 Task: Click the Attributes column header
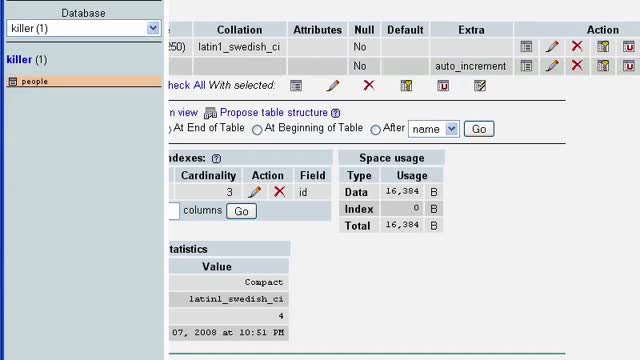(317, 30)
